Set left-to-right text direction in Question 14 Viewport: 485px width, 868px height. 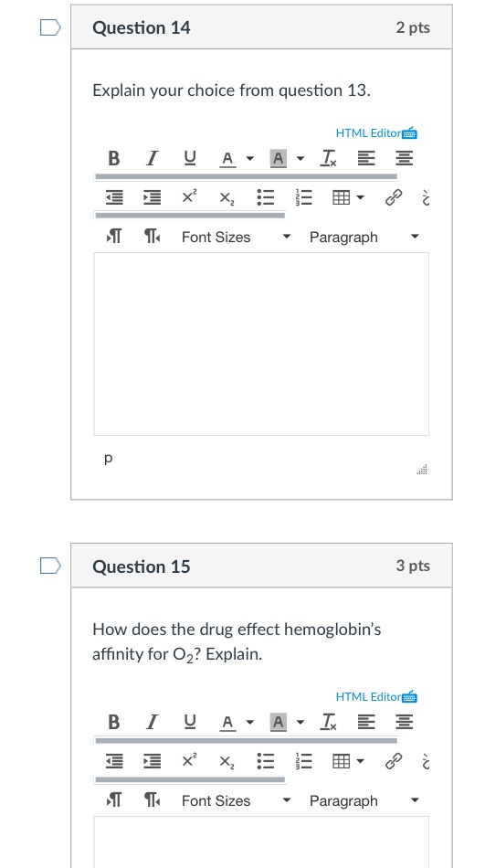pos(113,237)
